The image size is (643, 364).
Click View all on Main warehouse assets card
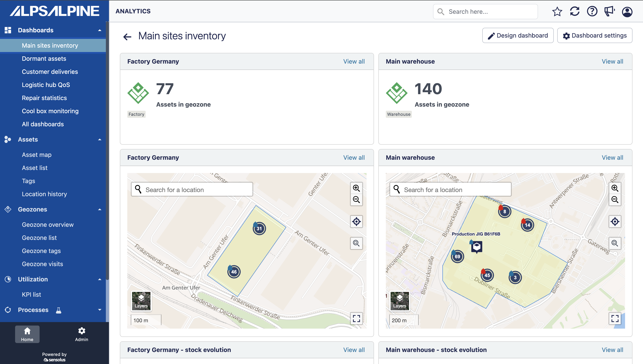[612, 61]
